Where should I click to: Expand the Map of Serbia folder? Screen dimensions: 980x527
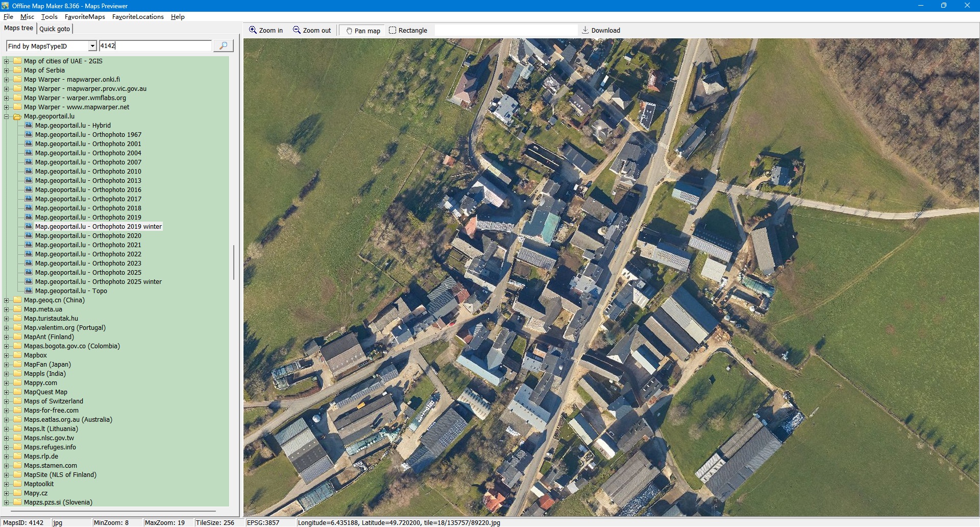7,70
